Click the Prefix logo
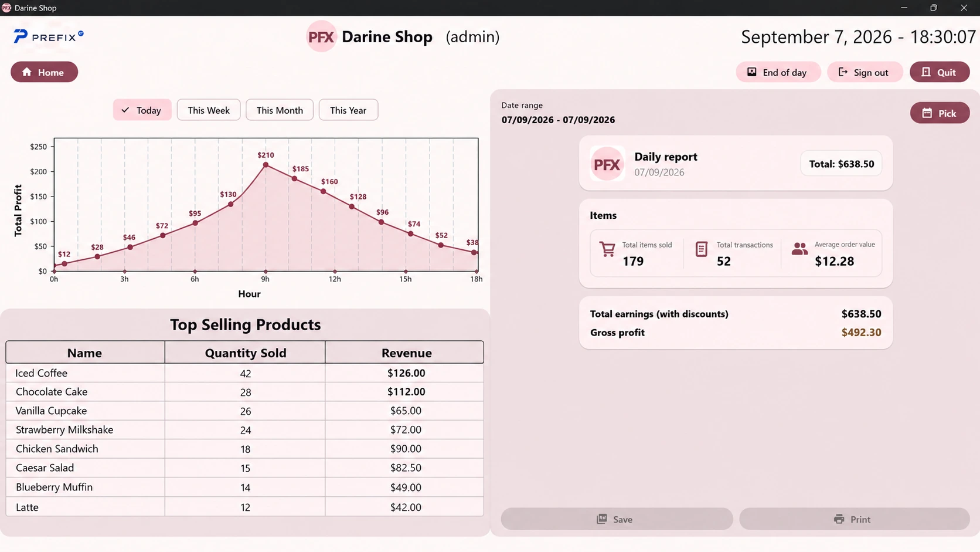Viewport: 980px width, 552px height. point(49,36)
